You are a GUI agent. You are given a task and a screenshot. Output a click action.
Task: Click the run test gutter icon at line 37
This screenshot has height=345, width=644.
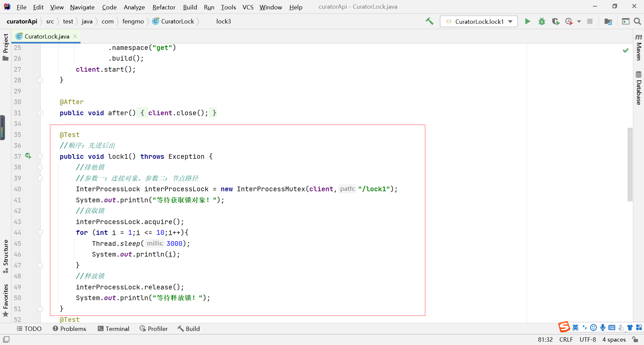(28, 156)
